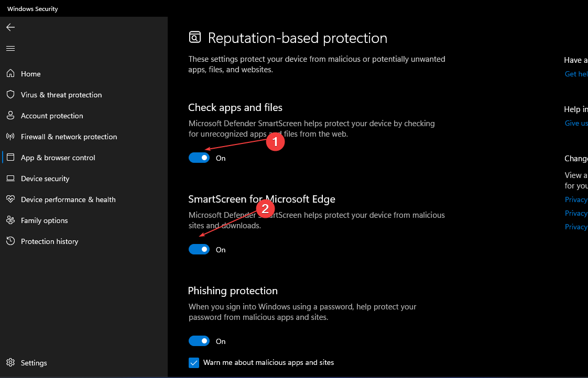
Task: Click the Home house icon
Action: point(10,74)
